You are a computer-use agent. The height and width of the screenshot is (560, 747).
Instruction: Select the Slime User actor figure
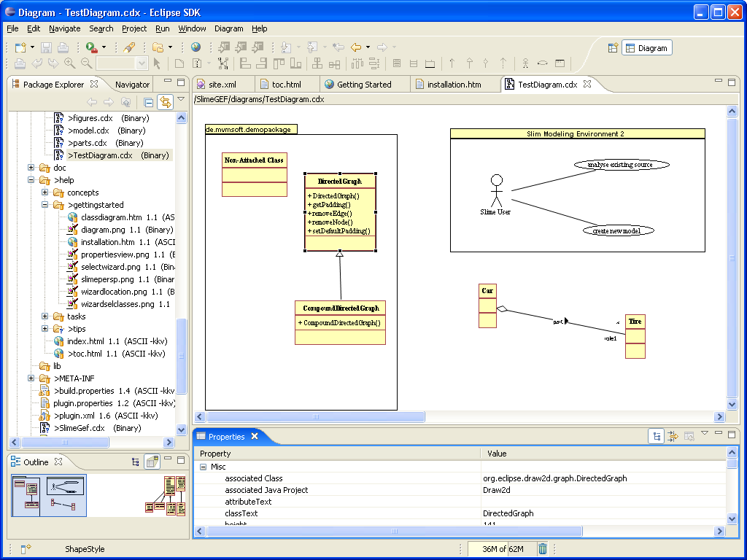tap(496, 195)
